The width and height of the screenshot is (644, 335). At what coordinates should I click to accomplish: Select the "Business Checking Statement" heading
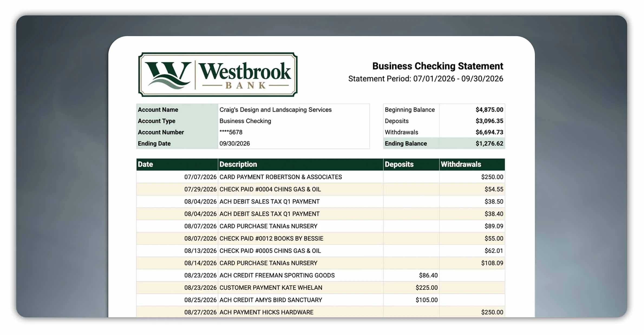click(437, 66)
